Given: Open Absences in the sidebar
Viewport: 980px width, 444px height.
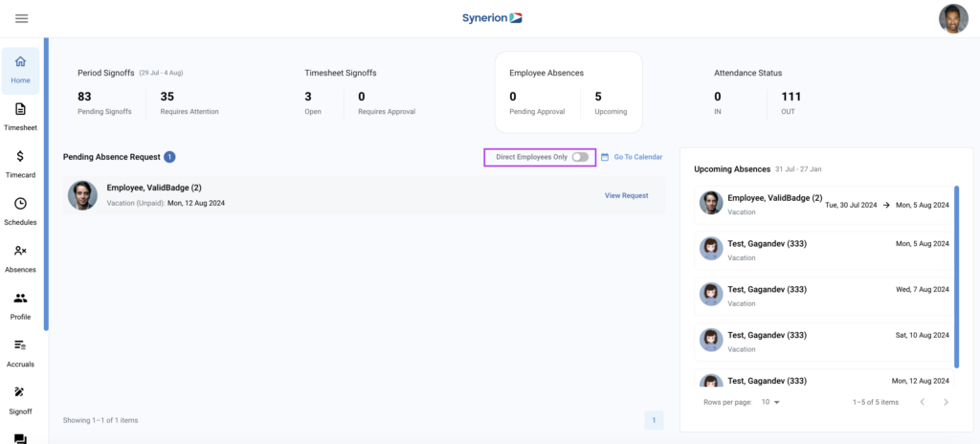Looking at the screenshot, I should 21,259.
